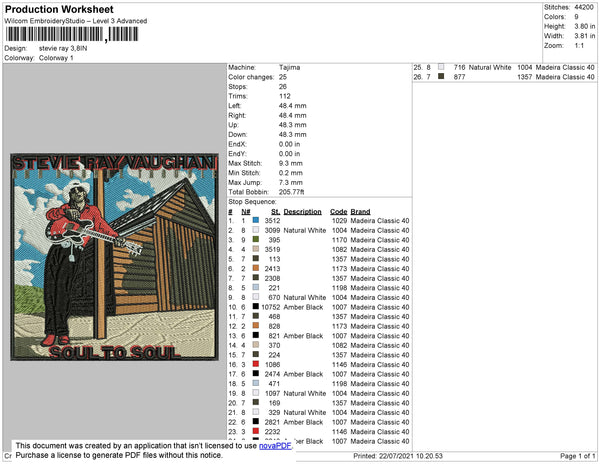Click "Madeira Classic 40" in stop row 25
Screen dimensions: 600x464
(x=565, y=67)
